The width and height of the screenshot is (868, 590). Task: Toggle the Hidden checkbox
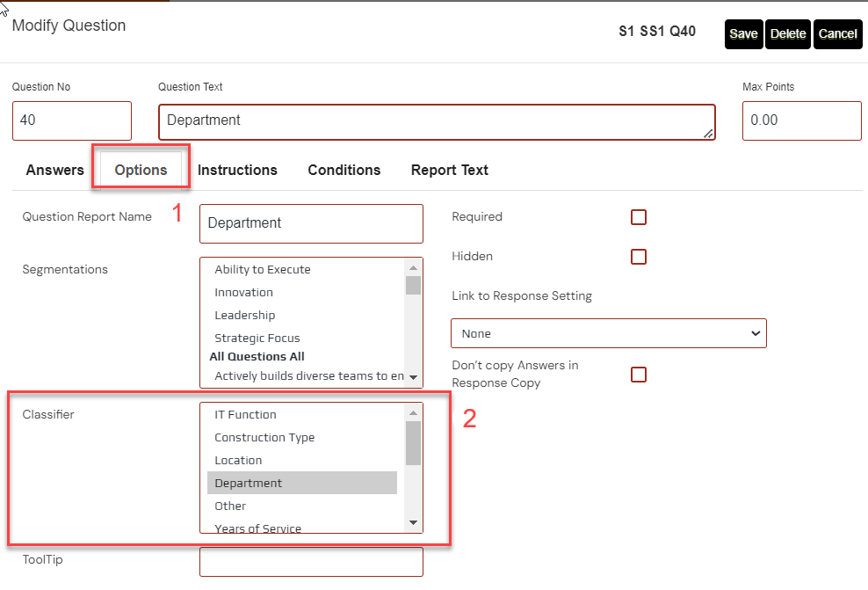(639, 257)
